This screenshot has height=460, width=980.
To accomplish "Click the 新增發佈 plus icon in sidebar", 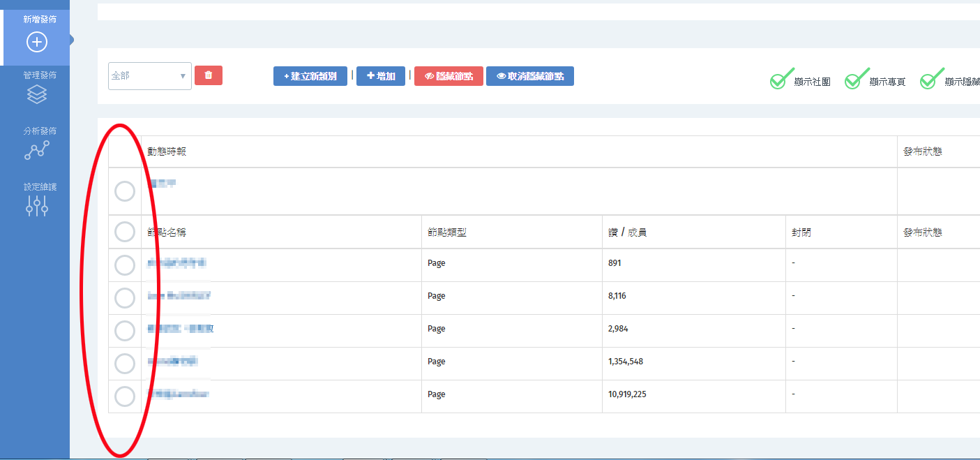I will 36,42.
